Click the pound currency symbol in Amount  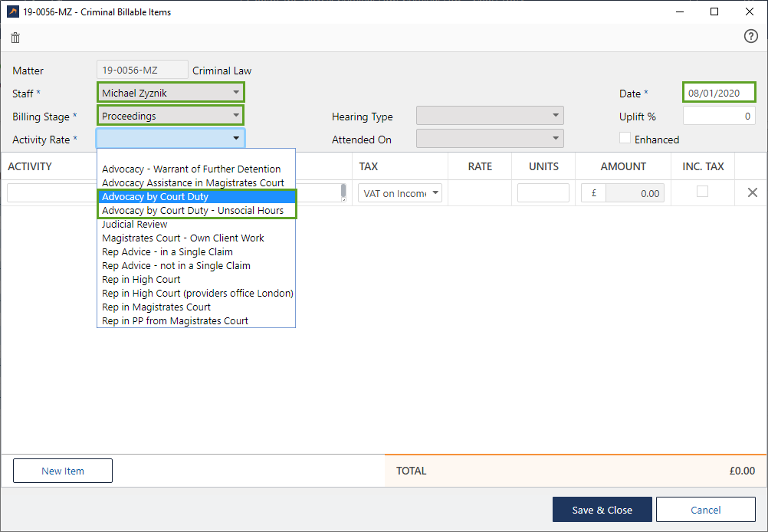593,193
